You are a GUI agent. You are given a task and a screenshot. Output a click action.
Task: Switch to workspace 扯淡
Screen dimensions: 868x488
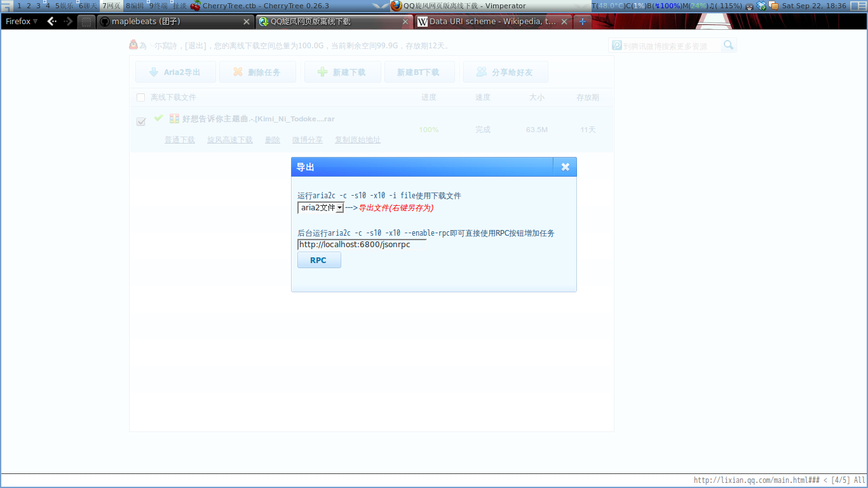179,6
